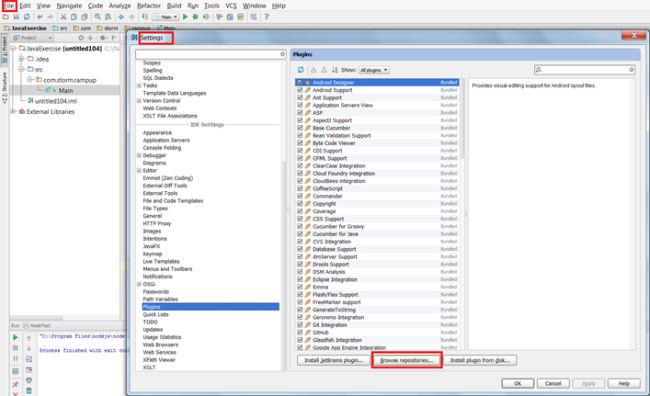Expand the Debugger settings node
Viewport: 650px width, 396px height.
tap(139, 155)
